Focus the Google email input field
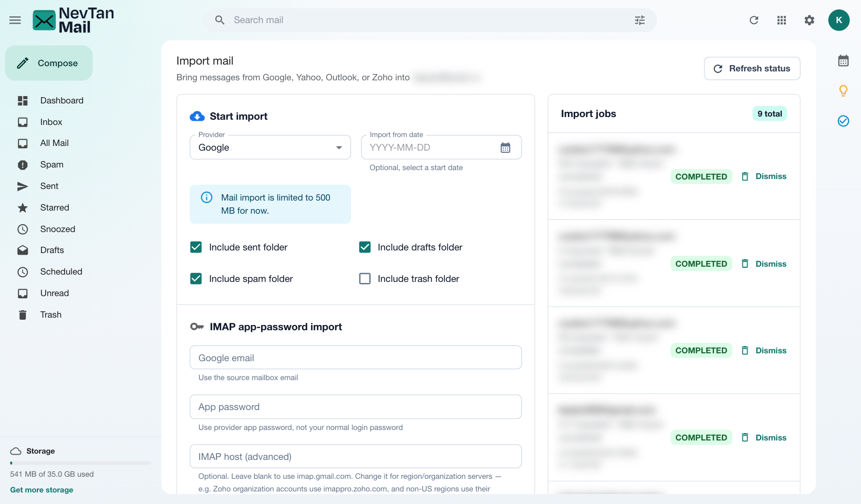Screen dimensions: 861x504 pos(356,358)
